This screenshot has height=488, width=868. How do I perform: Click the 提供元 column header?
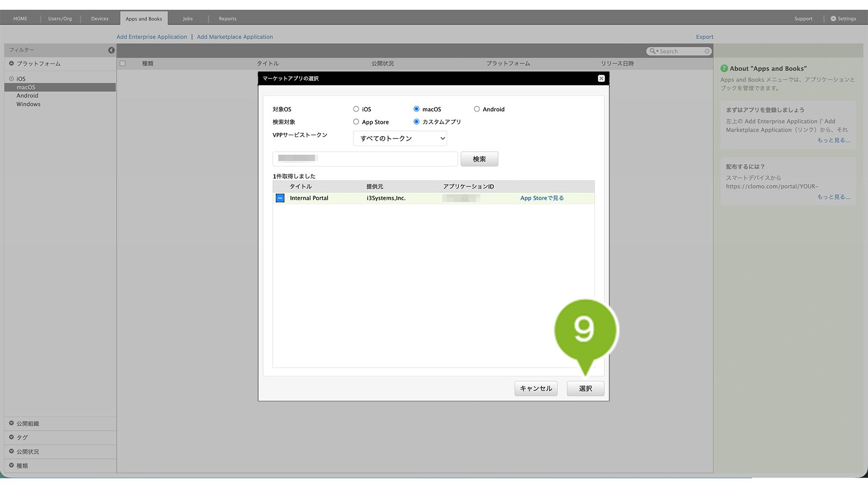click(375, 186)
